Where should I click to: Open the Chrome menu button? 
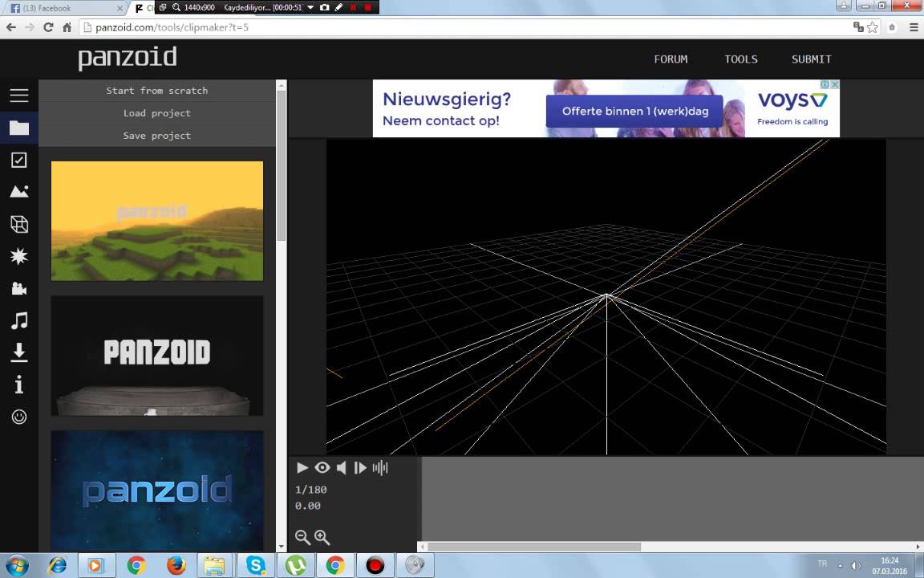click(914, 27)
